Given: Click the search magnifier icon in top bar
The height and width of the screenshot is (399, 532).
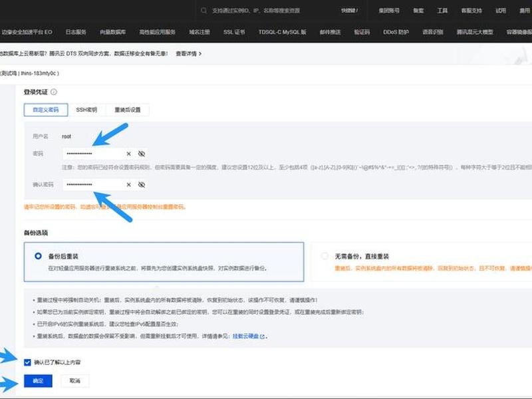Looking at the screenshot, I should click(x=203, y=11).
